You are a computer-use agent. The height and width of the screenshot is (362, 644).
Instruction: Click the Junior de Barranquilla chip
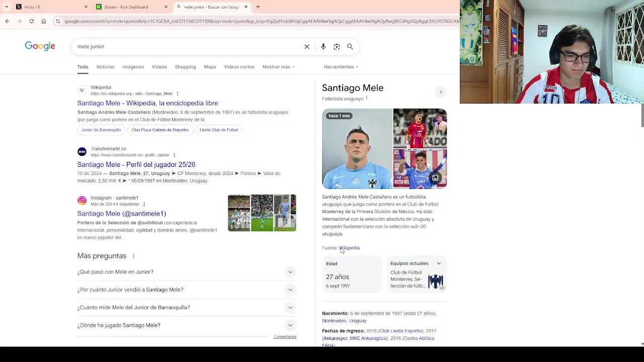[101, 130]
